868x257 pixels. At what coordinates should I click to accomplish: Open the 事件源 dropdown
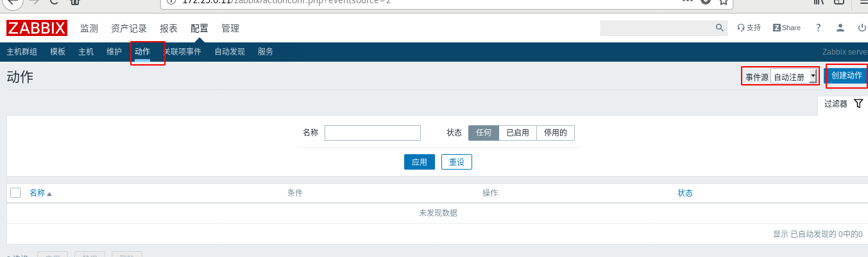[x=794, y=76]
